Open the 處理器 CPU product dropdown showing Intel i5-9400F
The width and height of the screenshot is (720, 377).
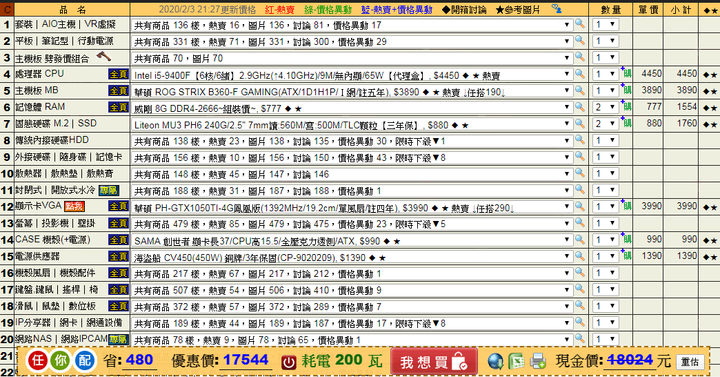click(x=352, y=75)
